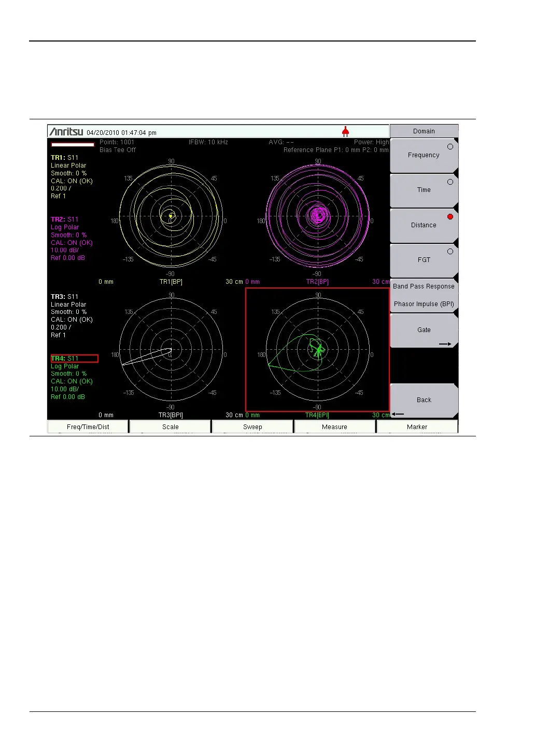The width and height of the screenshot is (535, 756).
Task: Click the Points: 1001 readout
Action: (117, 142)
